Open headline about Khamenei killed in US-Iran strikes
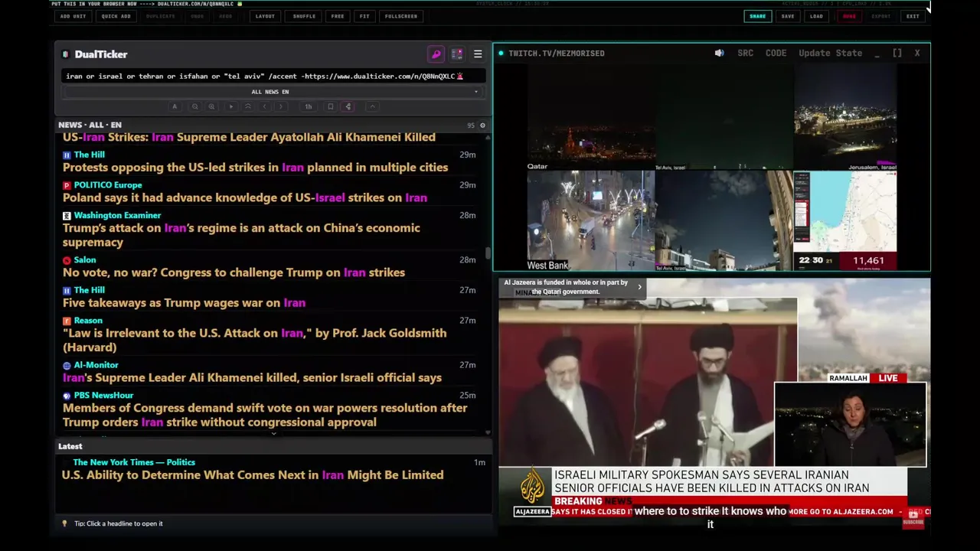 pyautogui.click(x=249, y=137)
